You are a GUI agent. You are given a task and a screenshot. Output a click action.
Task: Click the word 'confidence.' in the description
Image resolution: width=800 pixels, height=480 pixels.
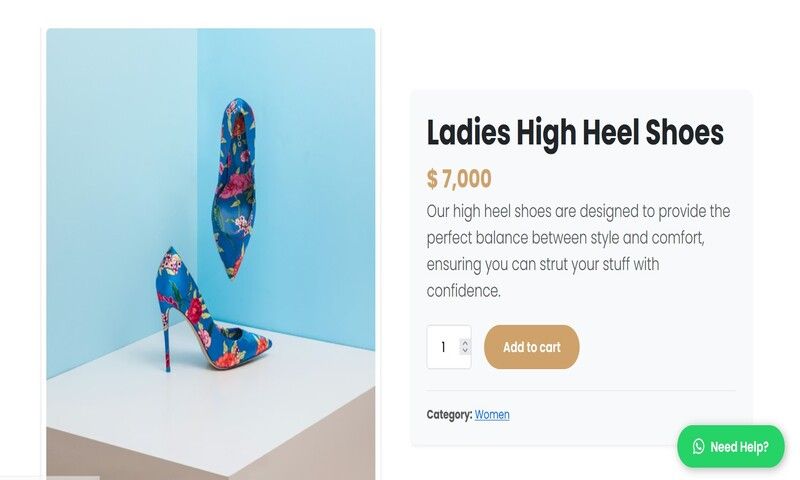(463, 291)
